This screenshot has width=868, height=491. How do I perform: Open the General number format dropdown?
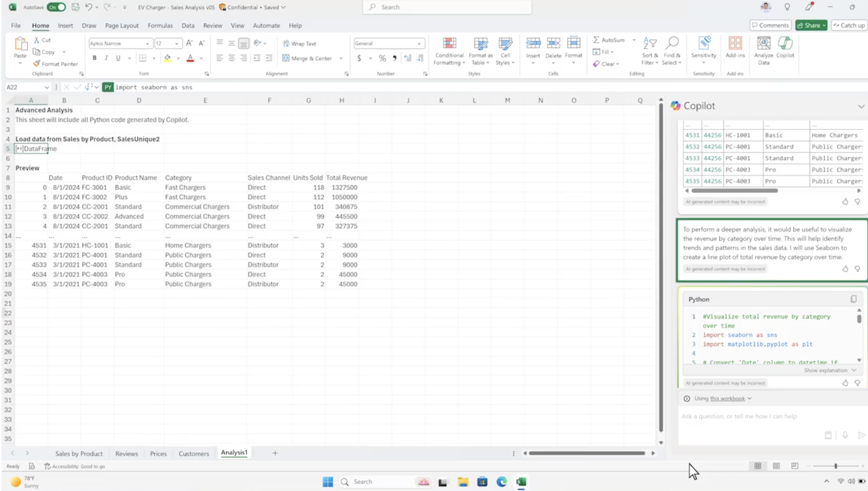point(419,44)
